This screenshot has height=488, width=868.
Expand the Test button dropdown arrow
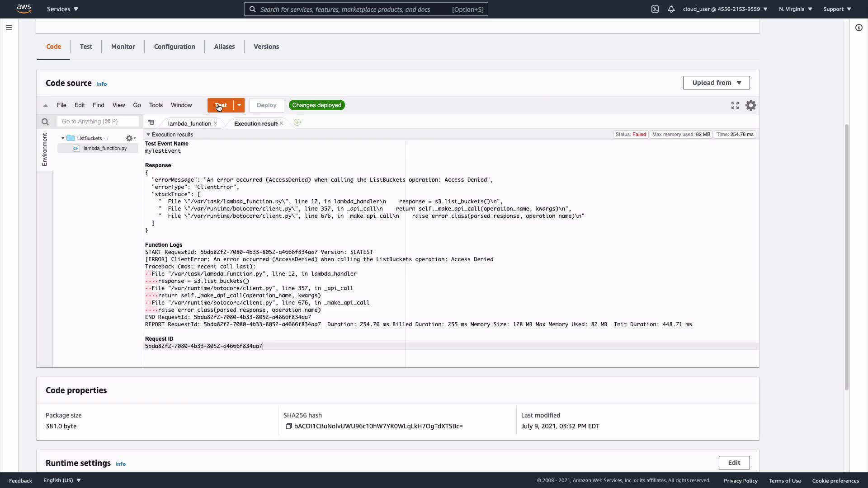(239, 105)
